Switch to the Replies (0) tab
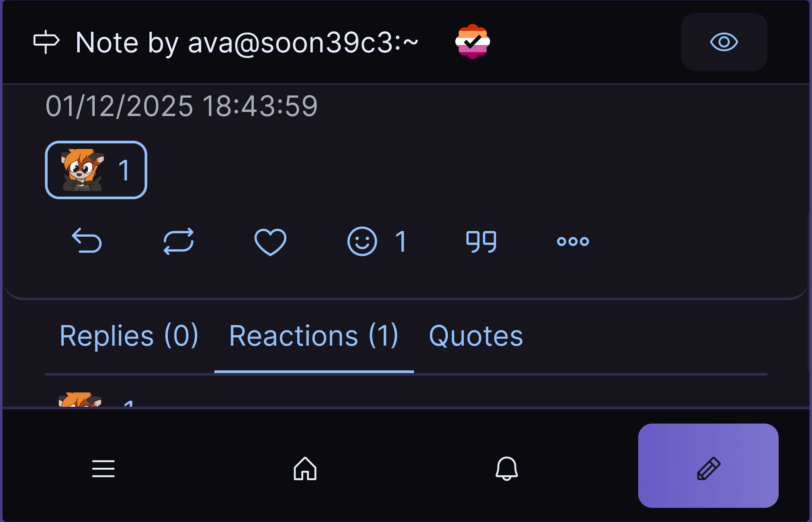The image size is (812, 522). click(130, 335)
